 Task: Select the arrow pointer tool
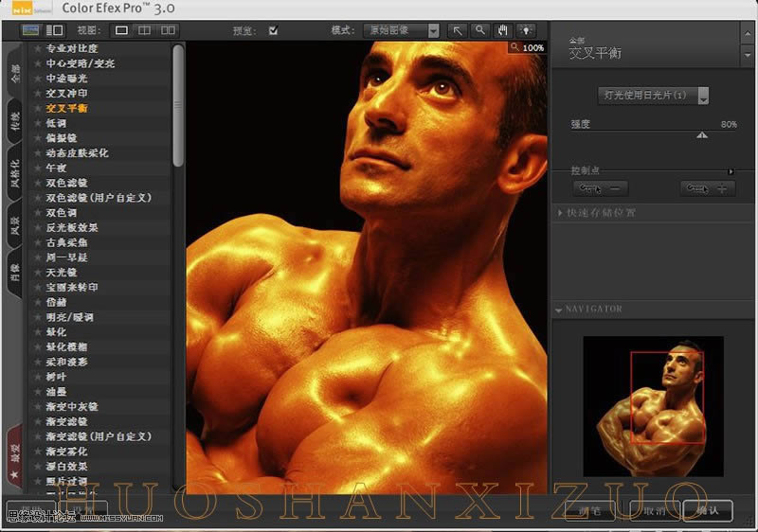458,30
